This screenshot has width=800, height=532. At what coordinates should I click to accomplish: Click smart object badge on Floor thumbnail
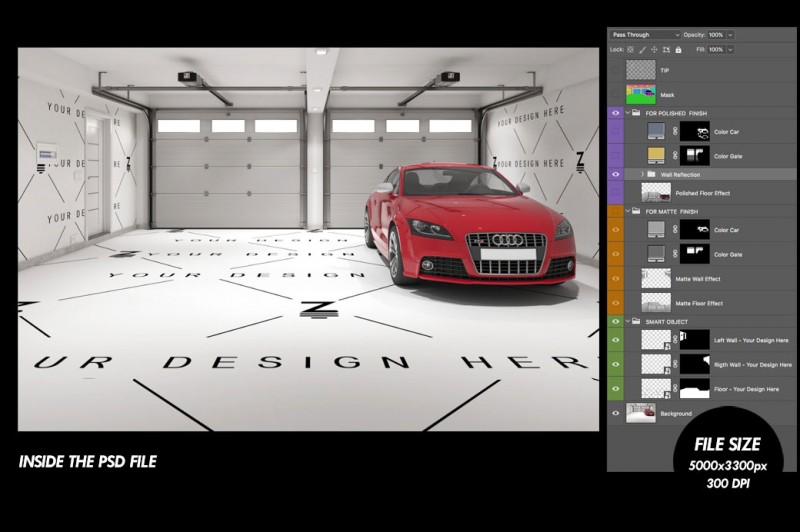[x=667, y=395]
